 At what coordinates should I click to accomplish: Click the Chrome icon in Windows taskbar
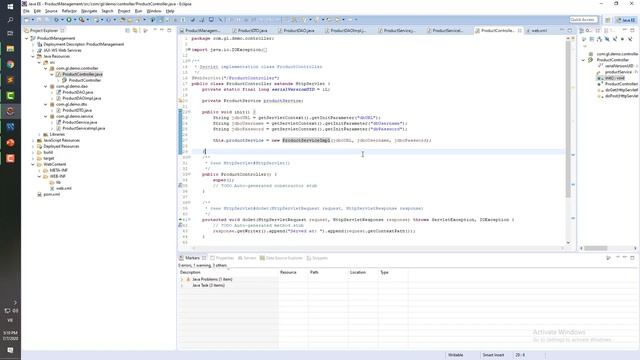[10, 64]
